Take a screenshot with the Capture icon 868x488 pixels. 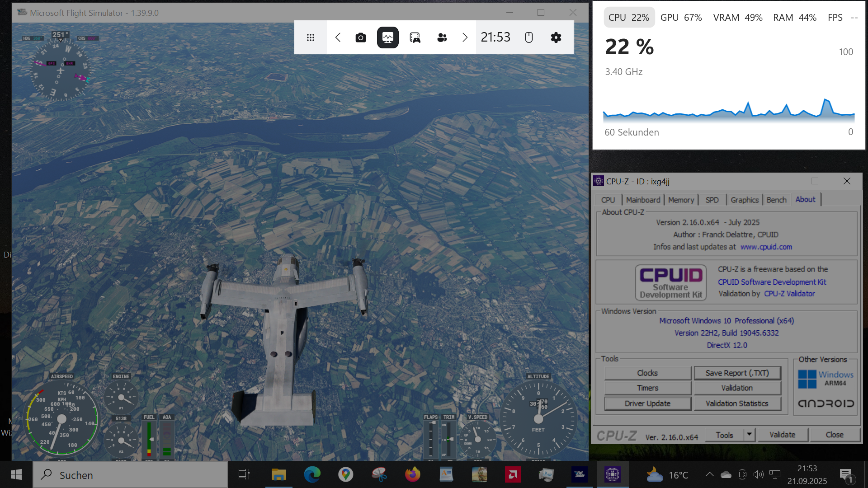(x=360, y=37)
